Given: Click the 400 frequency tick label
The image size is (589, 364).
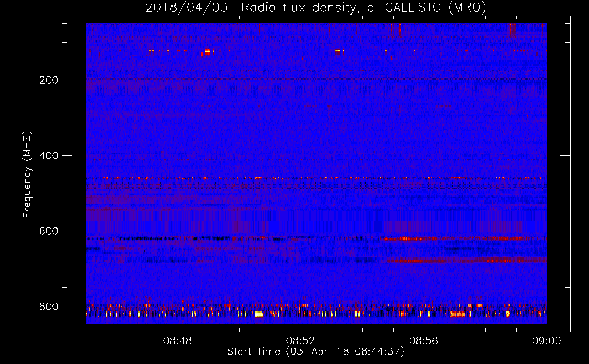Looking at the screenshot, I should click(x=49, y=156).
